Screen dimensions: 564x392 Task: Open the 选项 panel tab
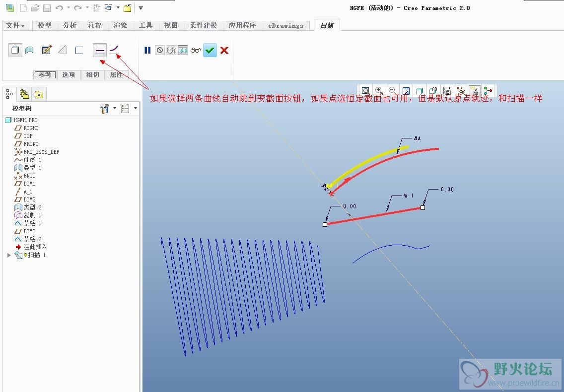pyautogui.click(x=69, y=75)
